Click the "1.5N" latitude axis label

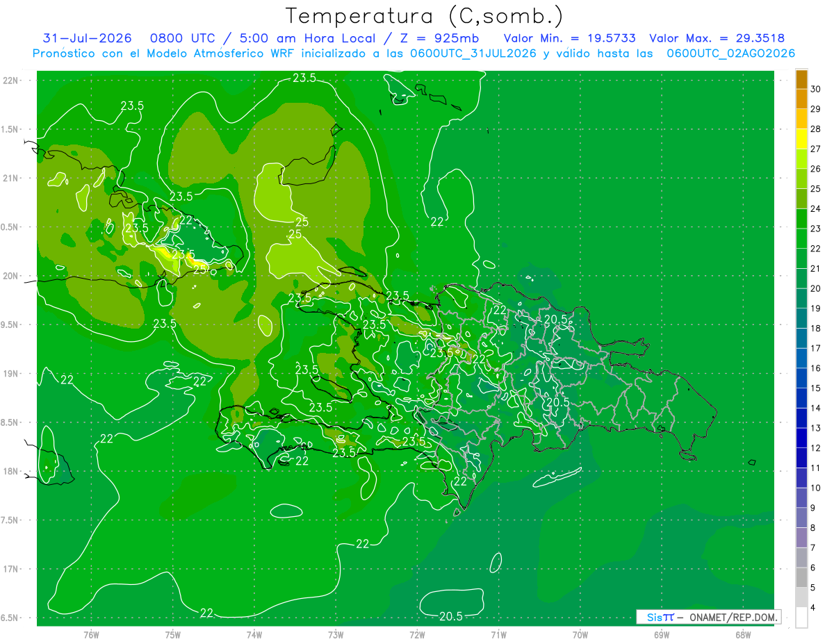coord(10,129)
